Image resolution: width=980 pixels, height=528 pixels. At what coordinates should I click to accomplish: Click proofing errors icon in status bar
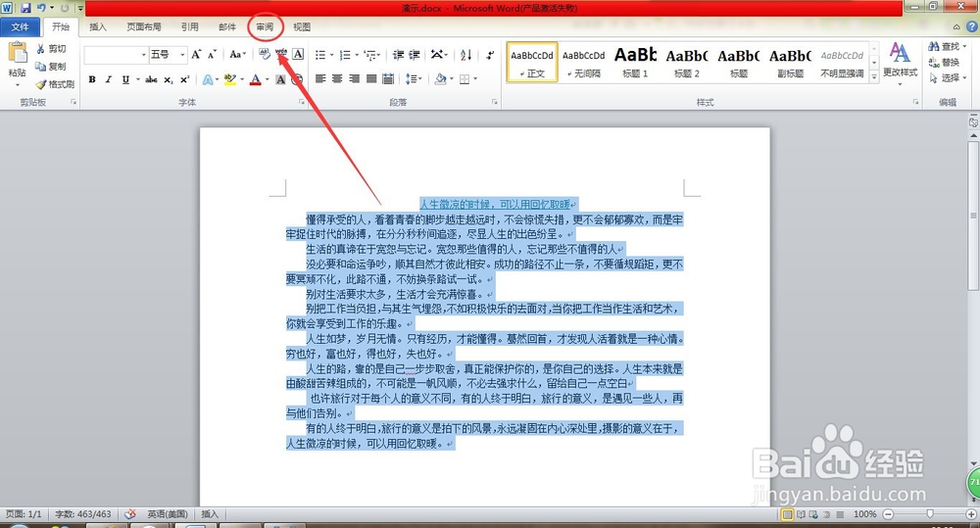(130, 514)
